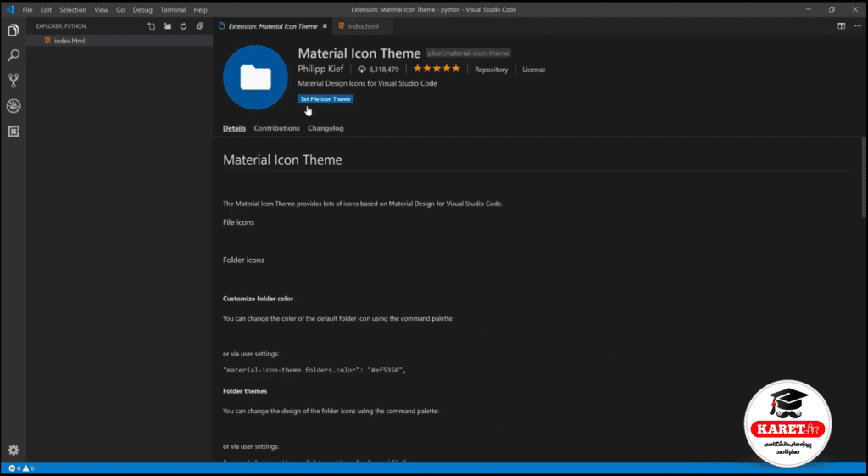868x476 pixels.
Task: Click the Split Editor icon
Action: 842,26
